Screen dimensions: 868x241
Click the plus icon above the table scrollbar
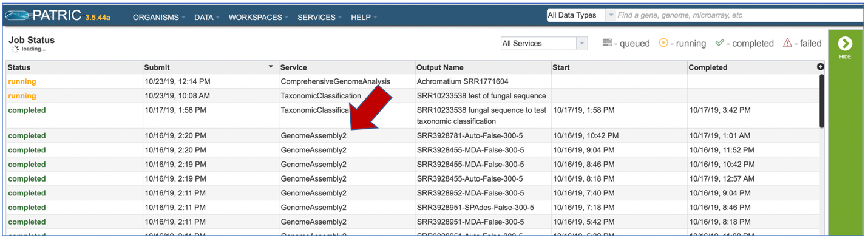coord(821,67)
